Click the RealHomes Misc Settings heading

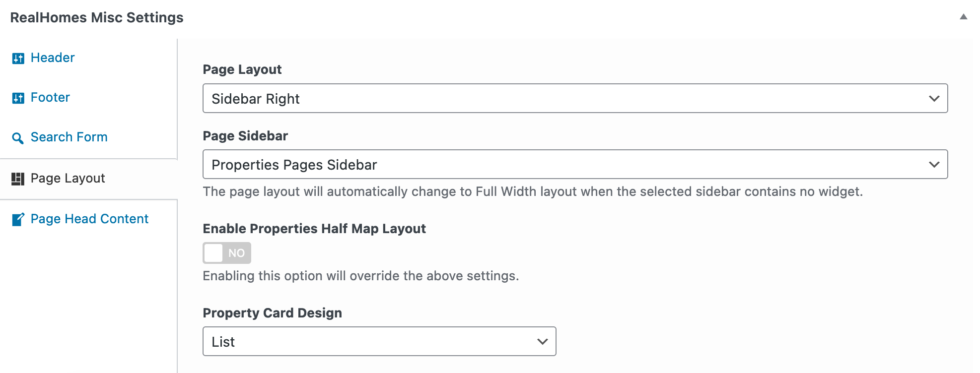click(x=97, y=17)
